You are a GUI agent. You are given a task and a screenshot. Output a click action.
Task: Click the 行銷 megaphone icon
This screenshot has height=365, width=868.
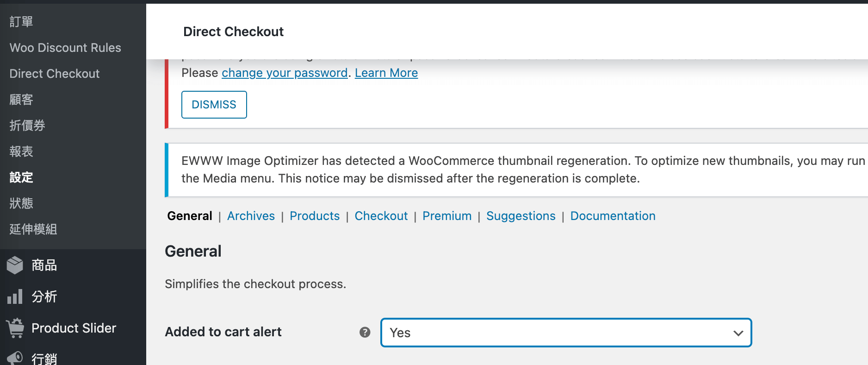pyautogui.click(x=15, y=358)
